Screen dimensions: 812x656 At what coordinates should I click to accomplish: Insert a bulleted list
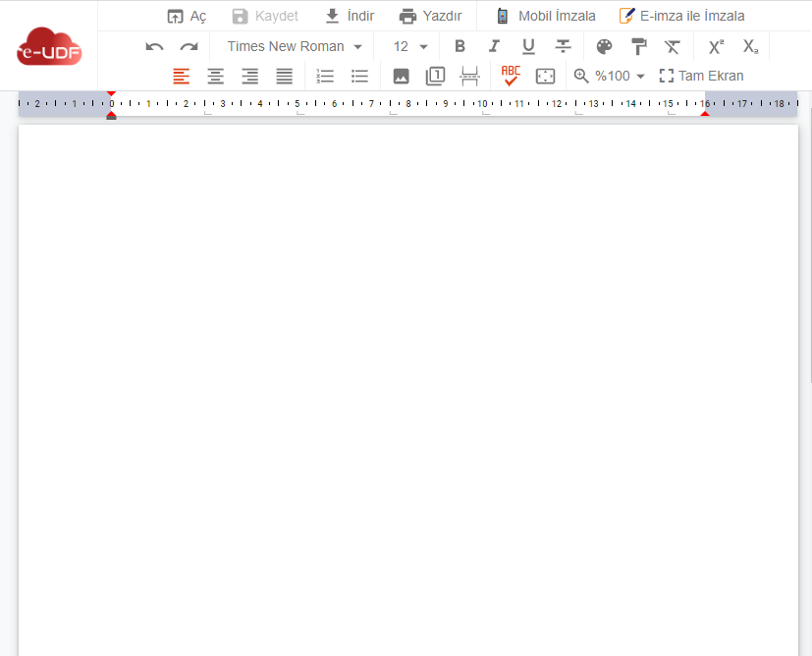[x=359, y=77]
